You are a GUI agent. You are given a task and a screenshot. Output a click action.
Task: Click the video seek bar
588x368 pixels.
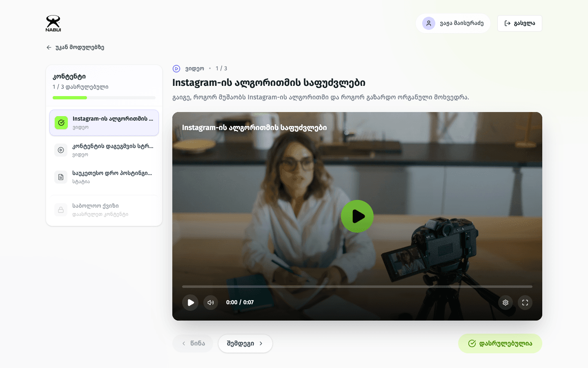357,287
